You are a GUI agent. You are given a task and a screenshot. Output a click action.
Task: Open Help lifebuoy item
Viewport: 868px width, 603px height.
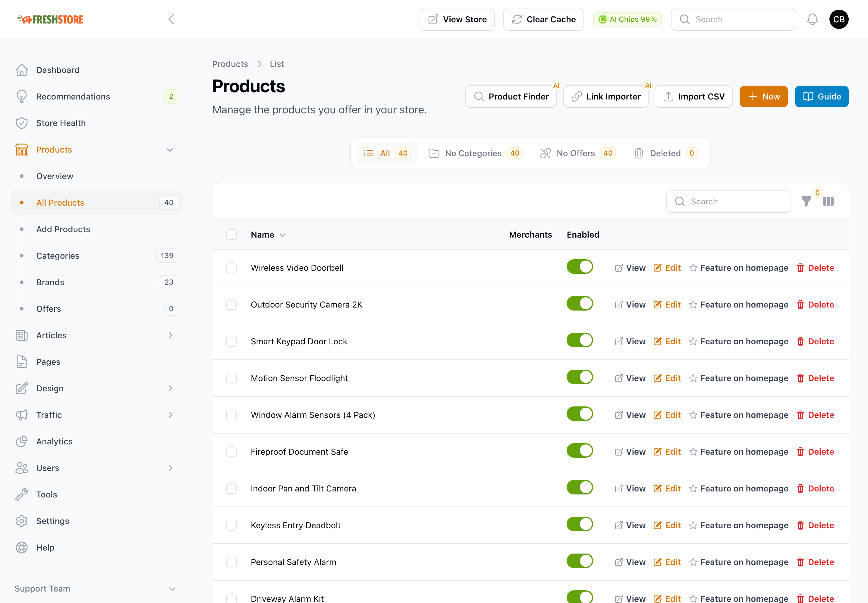(96, 548)
